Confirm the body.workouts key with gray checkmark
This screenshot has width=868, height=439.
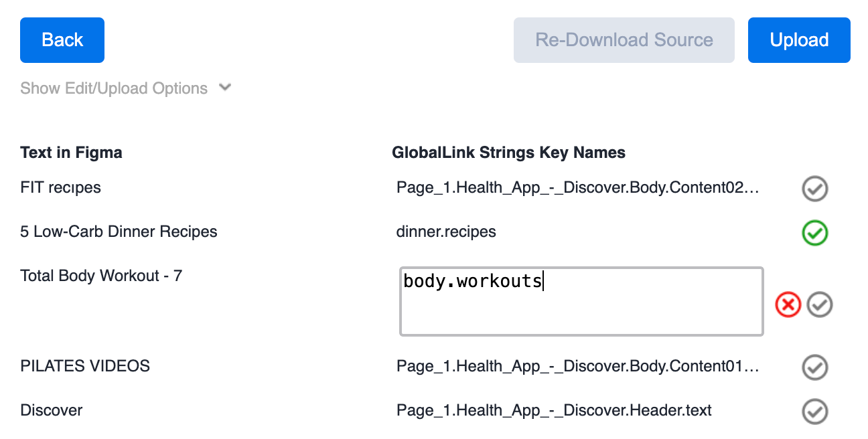(820, 304)
